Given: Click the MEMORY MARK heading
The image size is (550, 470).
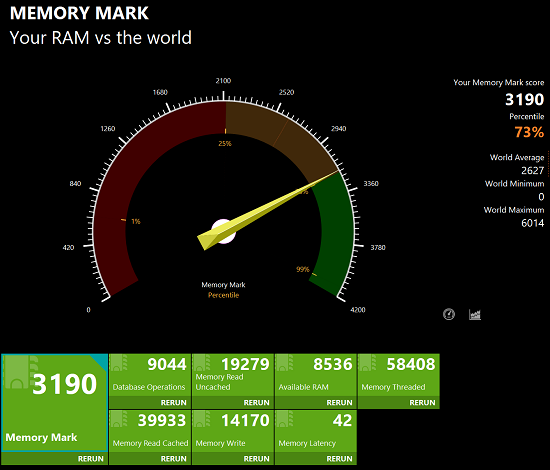Looking at the screenshot, I should (x=79, y=13).
